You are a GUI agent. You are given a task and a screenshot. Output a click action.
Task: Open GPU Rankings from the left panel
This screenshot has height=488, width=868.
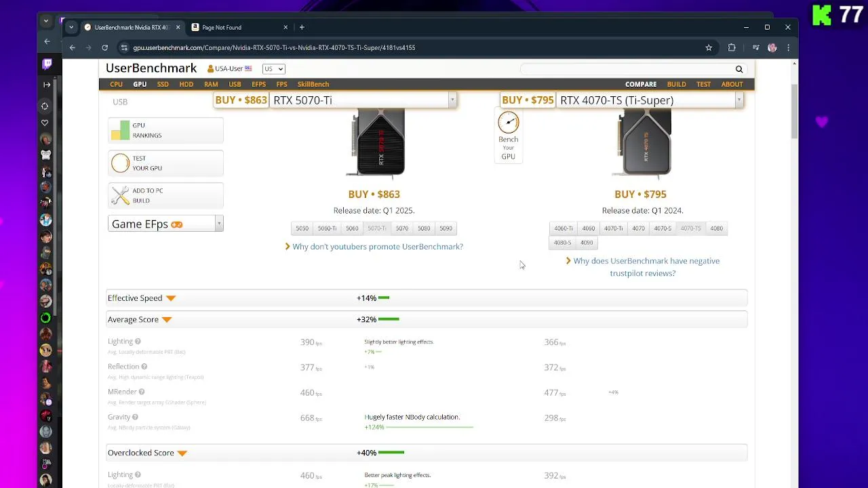pos(165,130)
